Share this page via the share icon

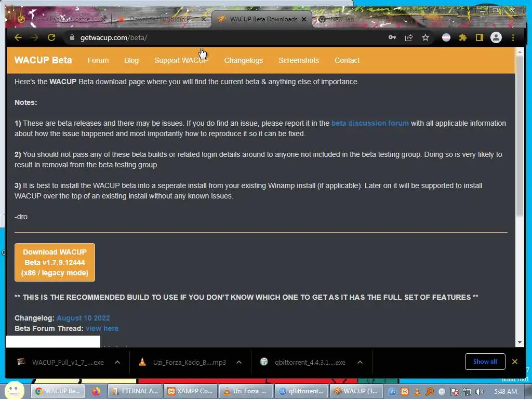click(x=409, y=37)
